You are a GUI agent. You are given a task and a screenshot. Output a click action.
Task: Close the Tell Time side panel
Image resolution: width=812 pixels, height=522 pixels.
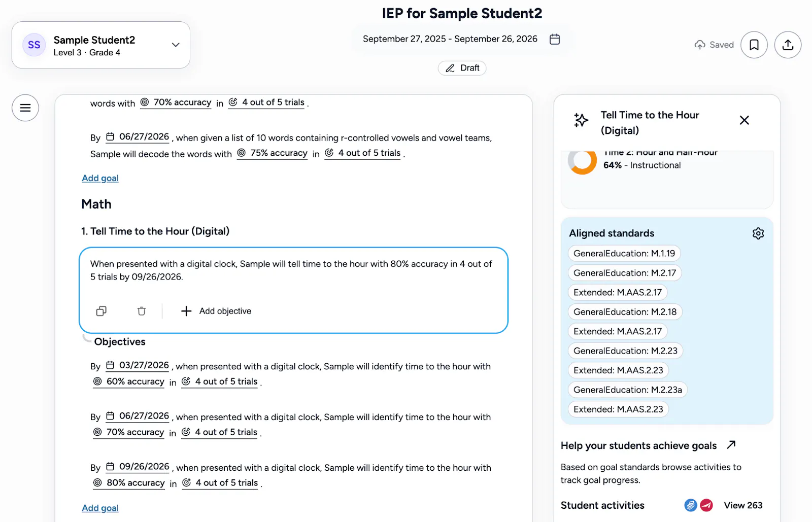pyautogui.click(x=744, y=120)
